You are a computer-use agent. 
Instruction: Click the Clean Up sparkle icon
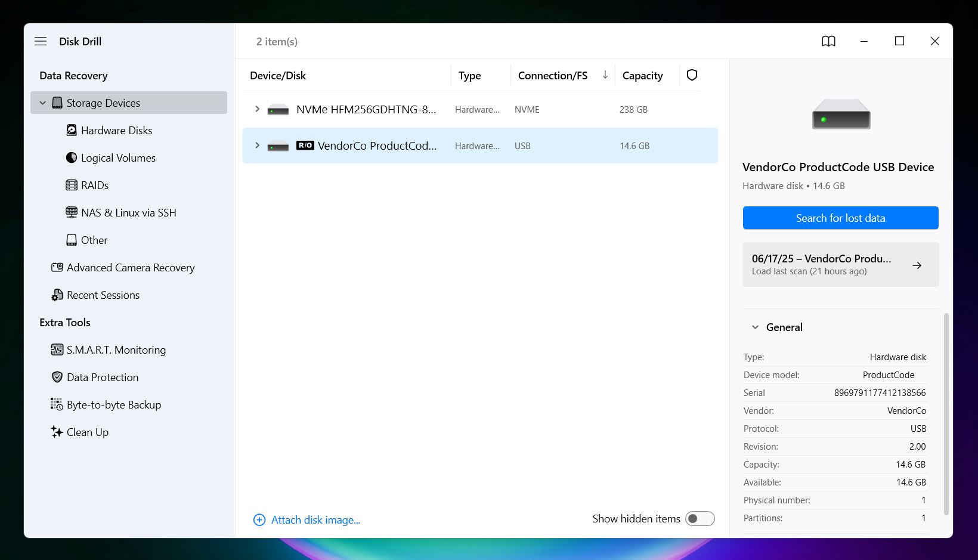(57, 432)
